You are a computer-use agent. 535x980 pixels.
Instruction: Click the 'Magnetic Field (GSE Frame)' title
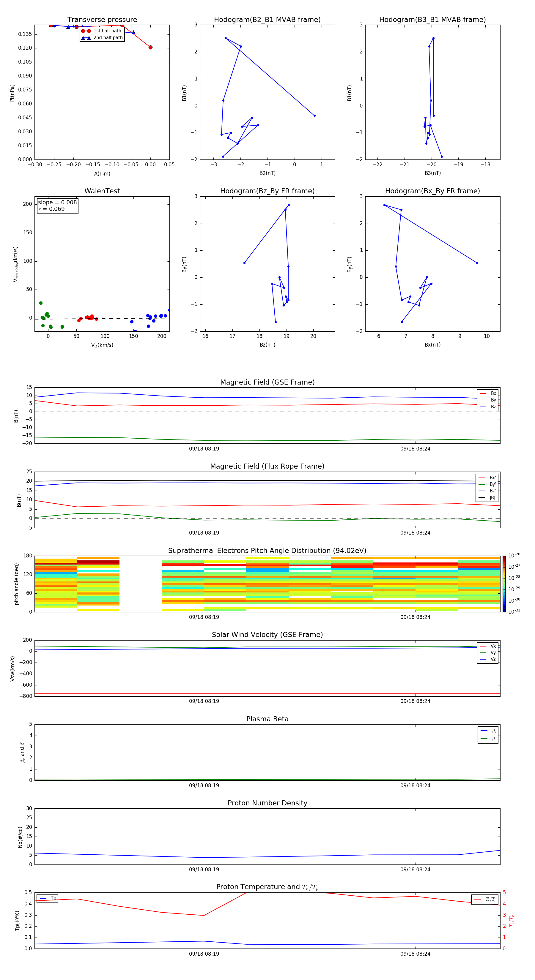[x=267, y=382]
